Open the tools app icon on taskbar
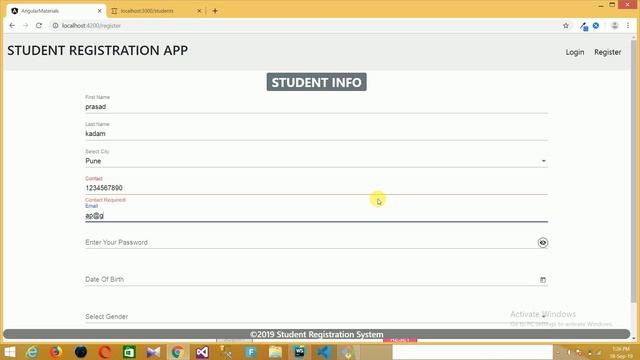640x360 pixels. (226, 352)
